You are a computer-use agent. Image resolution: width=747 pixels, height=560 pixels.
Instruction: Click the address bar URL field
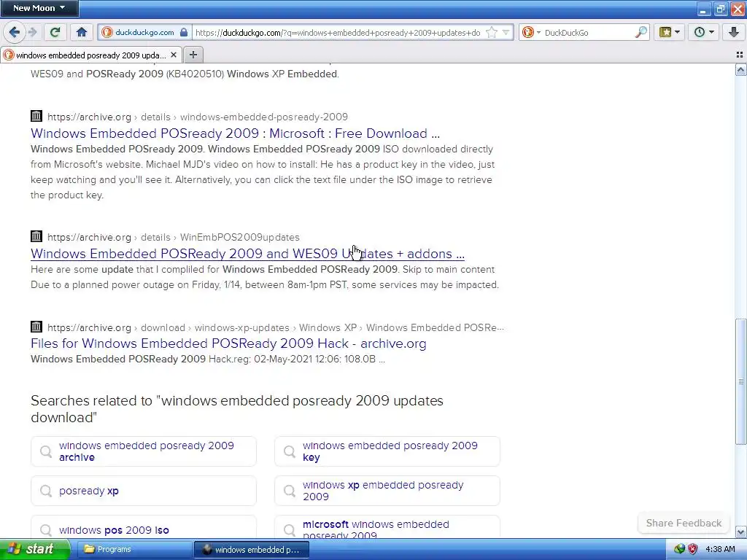tap(338, 32)
